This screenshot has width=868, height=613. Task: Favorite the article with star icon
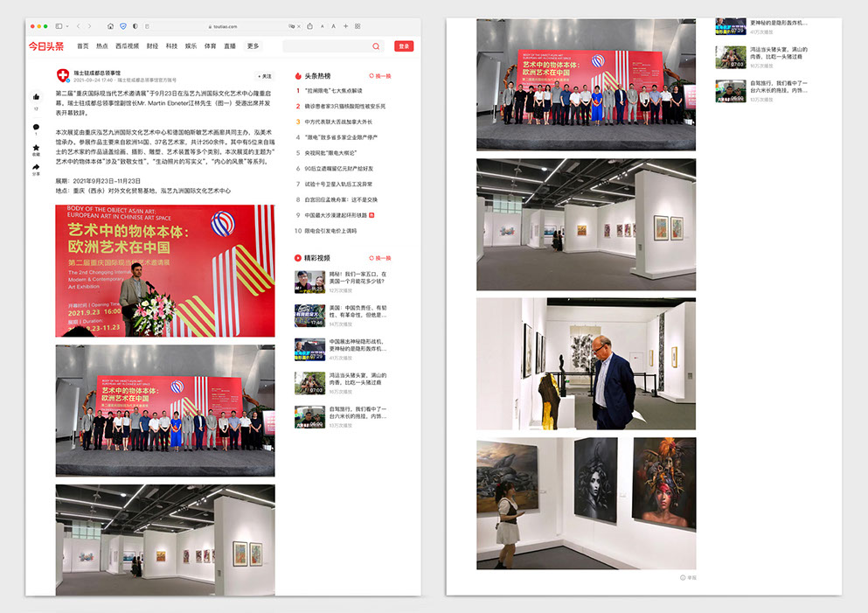[x=36, y=147]
